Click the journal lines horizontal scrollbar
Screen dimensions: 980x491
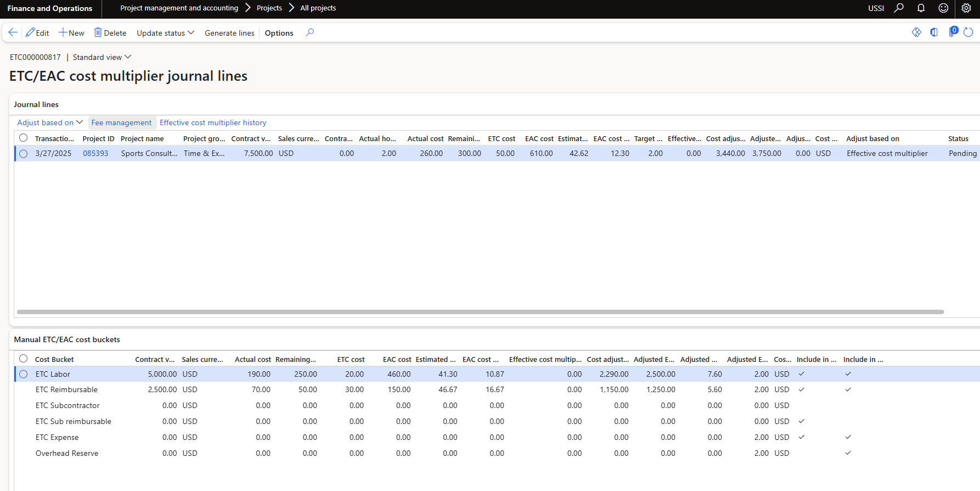pos(480,312)
